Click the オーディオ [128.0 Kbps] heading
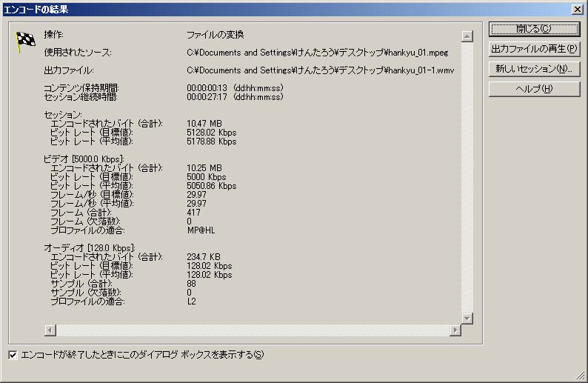The width and height of the screenshot is (588, 383). [x=90, y=248]
